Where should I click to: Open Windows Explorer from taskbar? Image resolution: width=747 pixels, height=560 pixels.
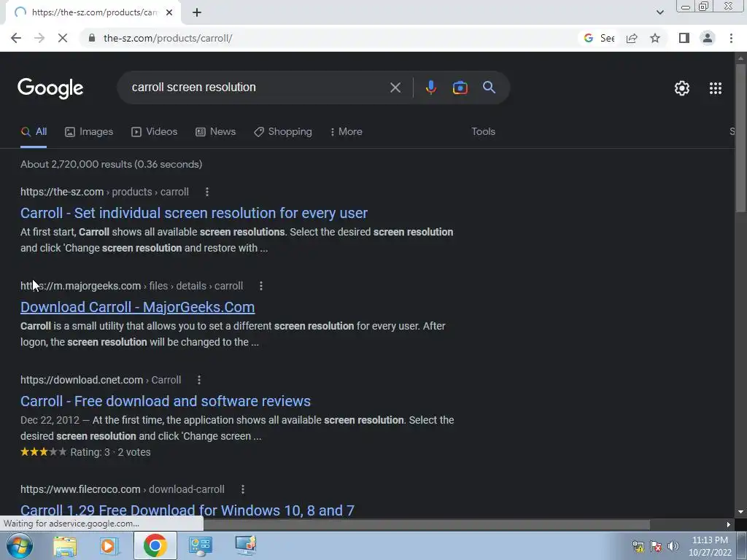(x=65, y=545)
